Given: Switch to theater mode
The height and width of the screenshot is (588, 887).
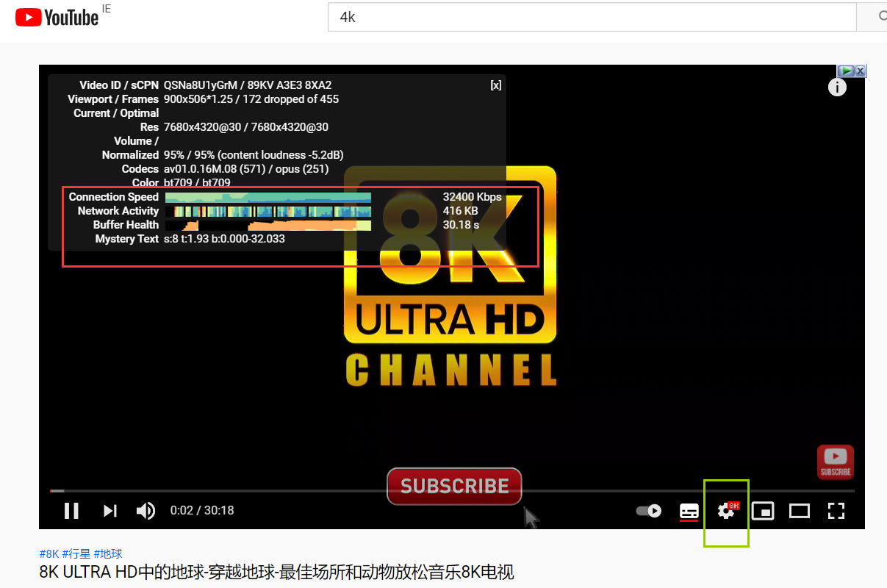Looking at the screenshot, I should [x=800, y=511].
